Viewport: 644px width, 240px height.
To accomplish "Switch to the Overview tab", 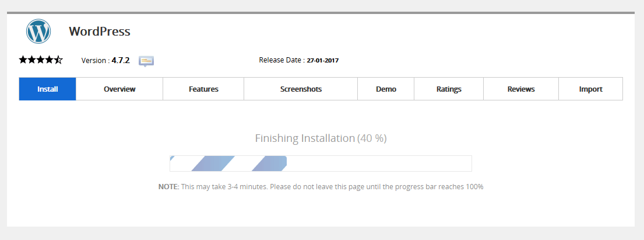I will 119,89.
